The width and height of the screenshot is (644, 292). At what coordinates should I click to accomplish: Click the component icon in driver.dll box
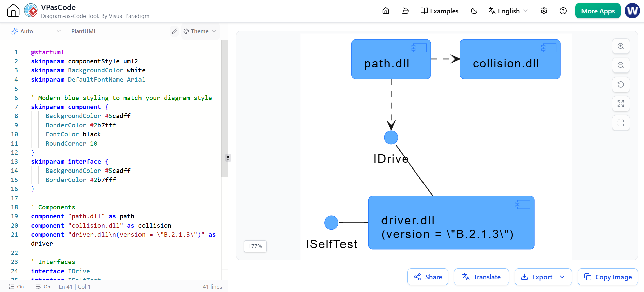(x=523, y=204)
